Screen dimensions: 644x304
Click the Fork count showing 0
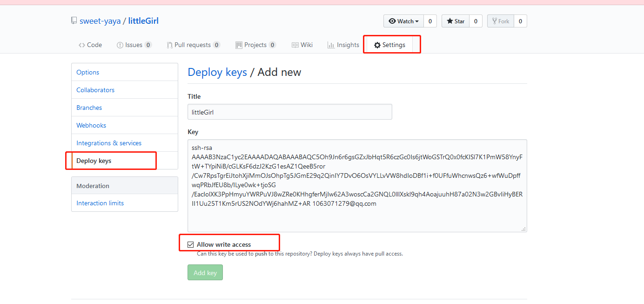coord(520,21)
